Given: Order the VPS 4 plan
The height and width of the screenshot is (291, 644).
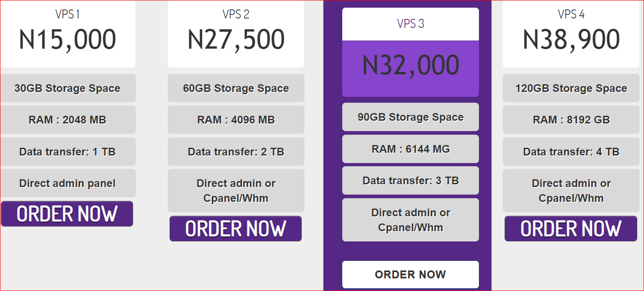Looking at the screenshot, I should click(571, 228).
